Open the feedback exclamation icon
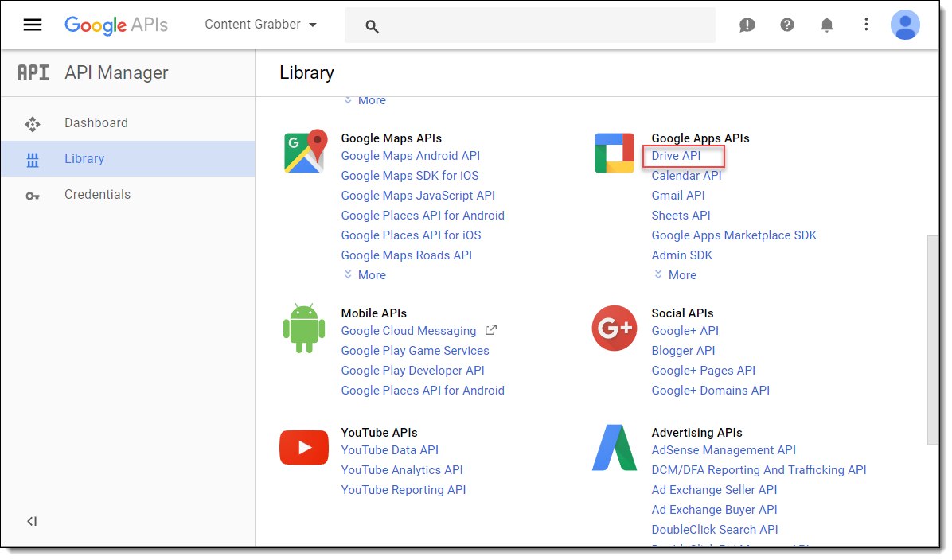 (747, 25)
